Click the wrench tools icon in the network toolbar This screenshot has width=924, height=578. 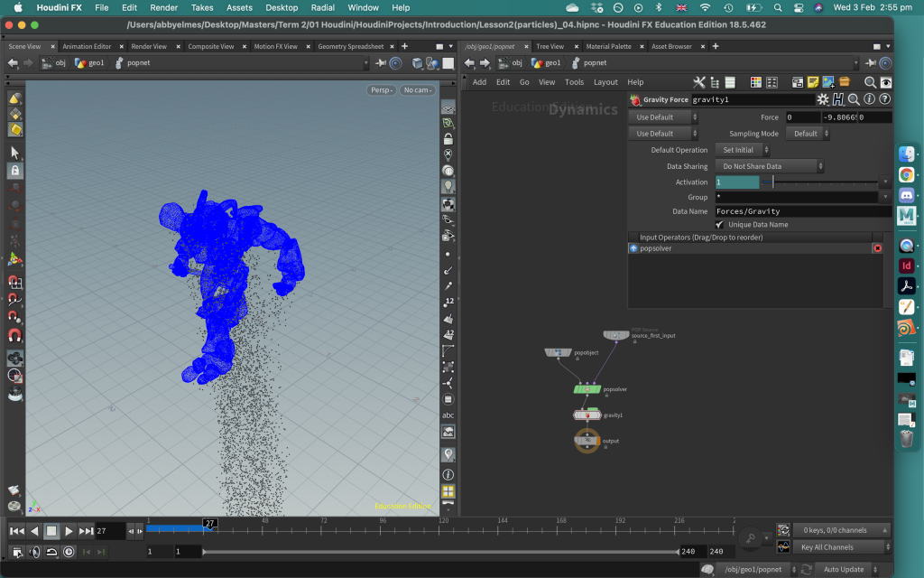click(698, 82)
